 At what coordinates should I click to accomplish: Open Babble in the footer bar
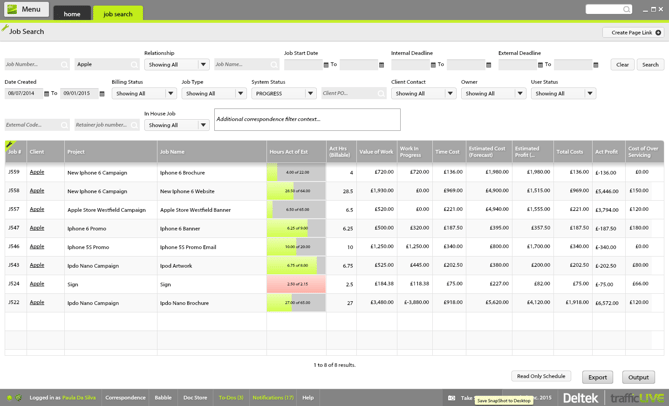tap(163, 397)
